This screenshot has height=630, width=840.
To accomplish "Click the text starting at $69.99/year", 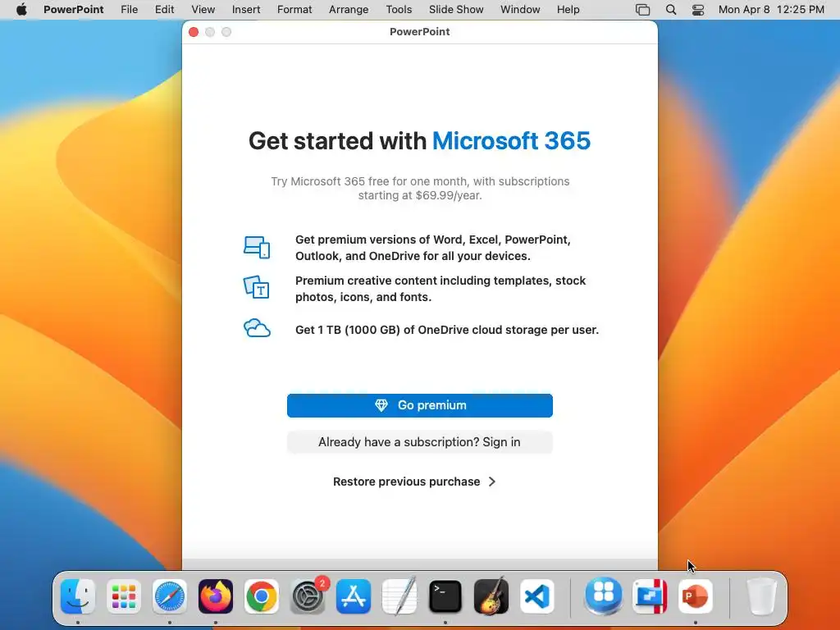I will click(420, 195).
